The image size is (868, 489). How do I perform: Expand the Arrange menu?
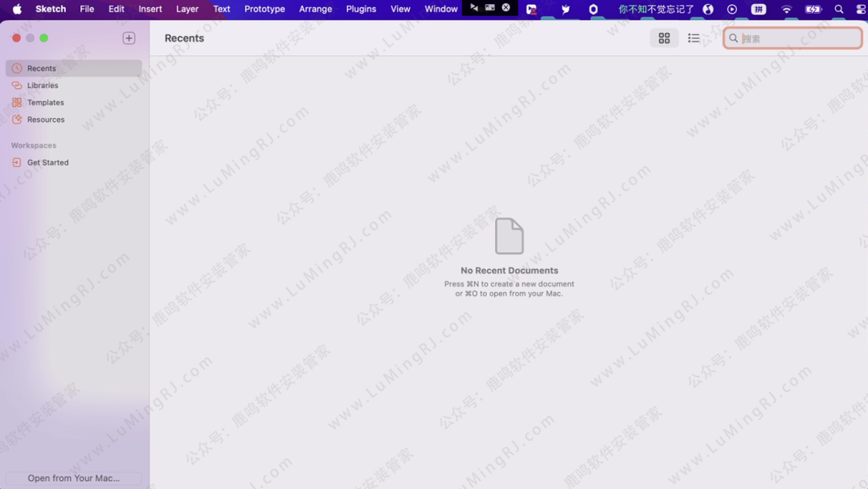click(x=315, y=9)
